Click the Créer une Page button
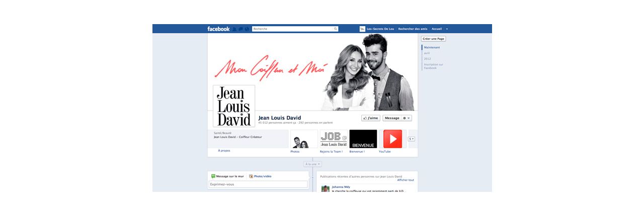Image resolution: width=644 pixels, height=216 pixels. [x=433, y=39]
